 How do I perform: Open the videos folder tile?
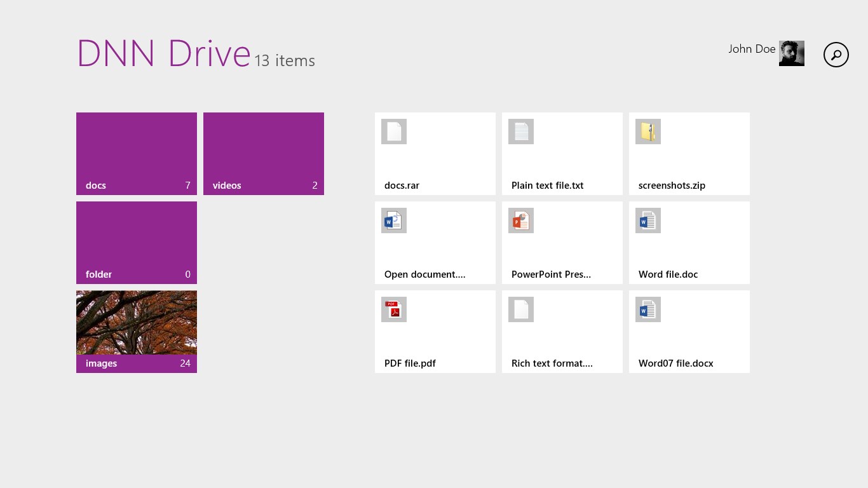click(x=264, y=153)
